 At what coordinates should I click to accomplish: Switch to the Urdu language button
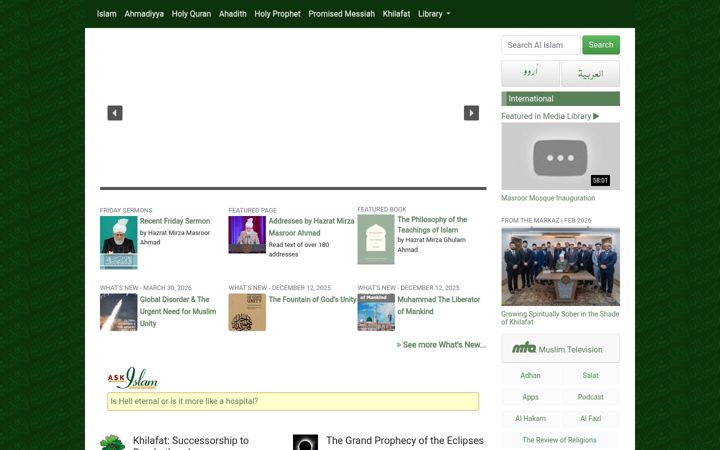(x=530, y=73)
